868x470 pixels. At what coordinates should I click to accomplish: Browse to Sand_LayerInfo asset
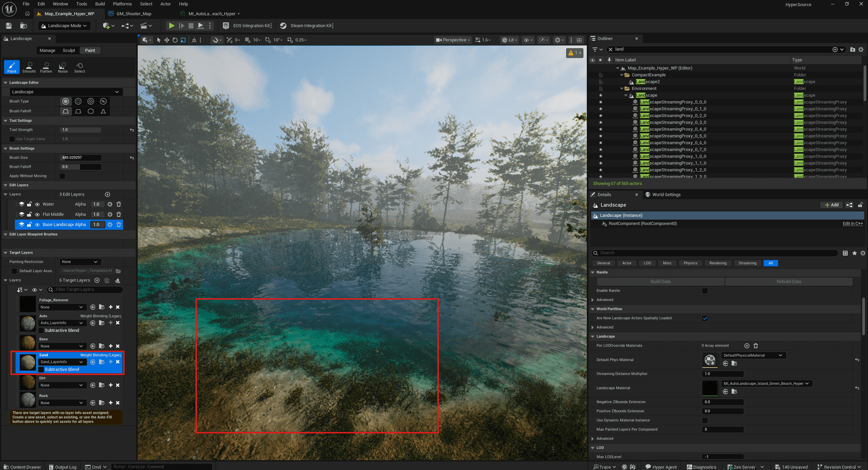pyautogui.click(x=102, y=362)
